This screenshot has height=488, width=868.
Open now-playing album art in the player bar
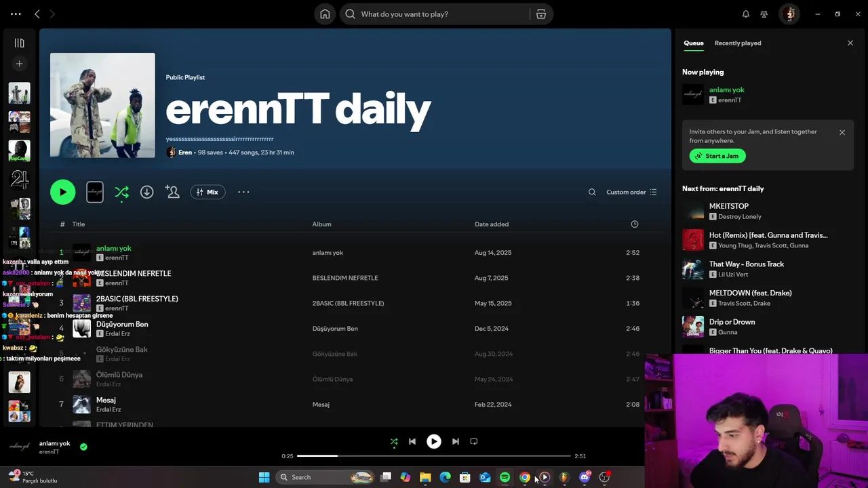(x=19, y=447)
